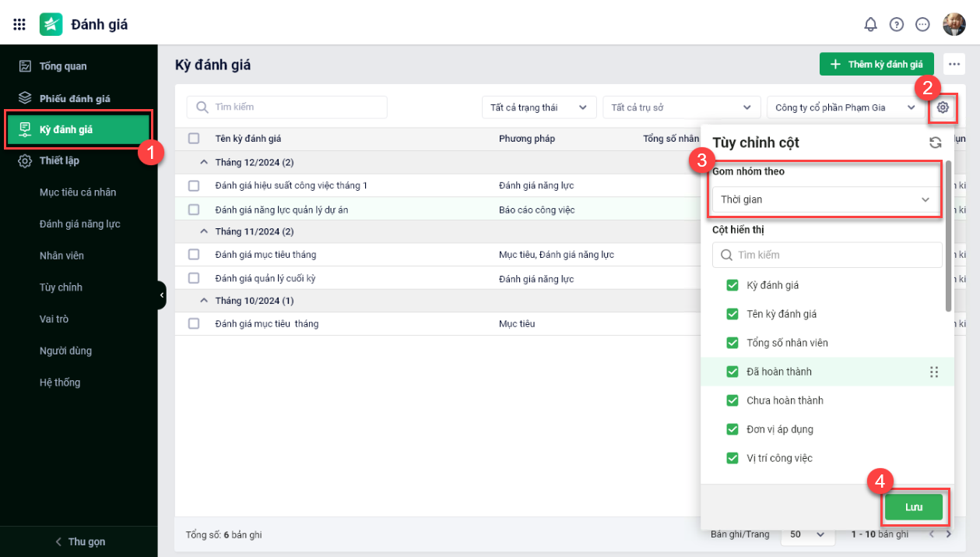This screenshot has width=980, height=557.
Task: Go to the next page arrow
Action: (948, 534)
